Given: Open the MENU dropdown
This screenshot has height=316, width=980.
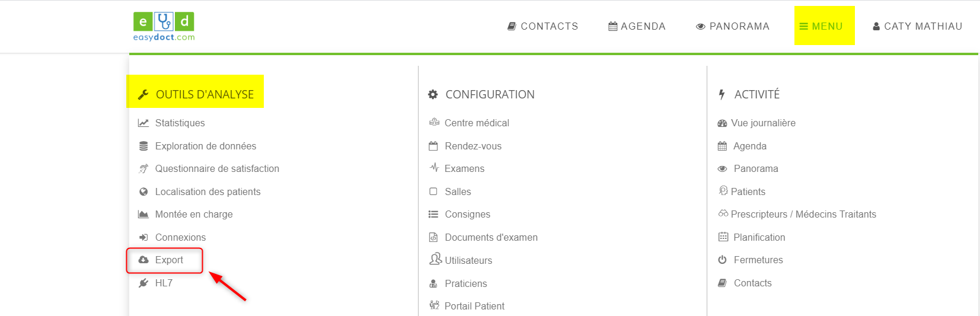Looking at the screenshot, I should (824, 25).
